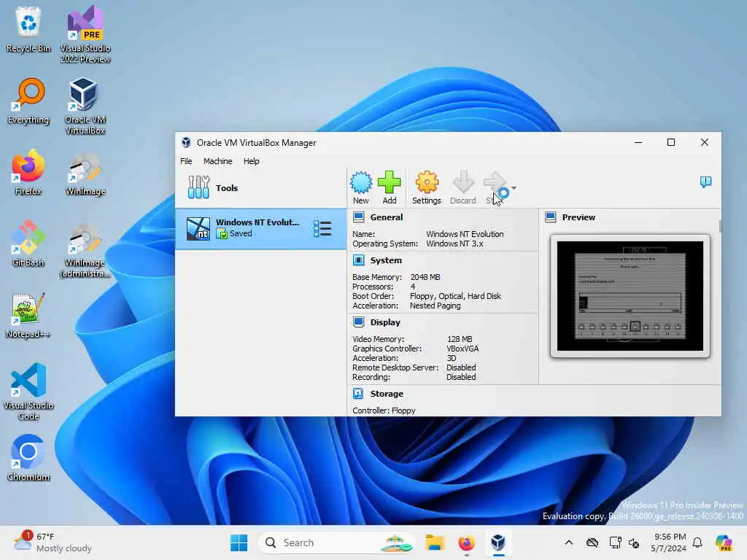This screenshot has width=747, height=560.
Task: Open Firefox desktop shortcut
Action: click(x=28, y=172)
